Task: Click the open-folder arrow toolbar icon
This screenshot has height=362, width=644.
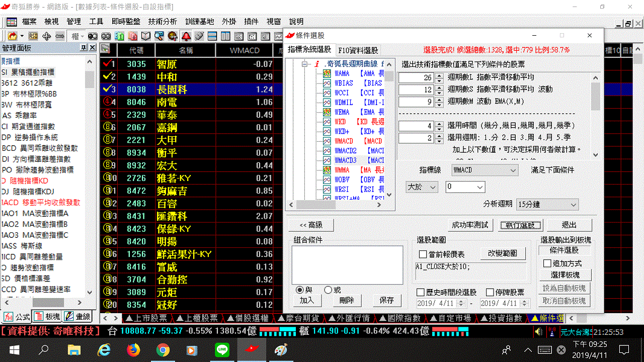Action: coord(12,36)
